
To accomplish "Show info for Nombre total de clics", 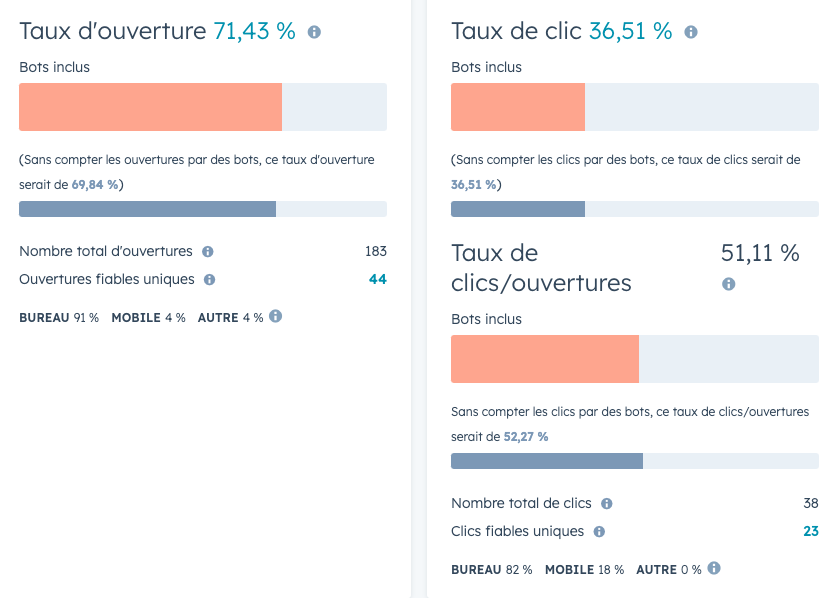I will pos(607,504).
